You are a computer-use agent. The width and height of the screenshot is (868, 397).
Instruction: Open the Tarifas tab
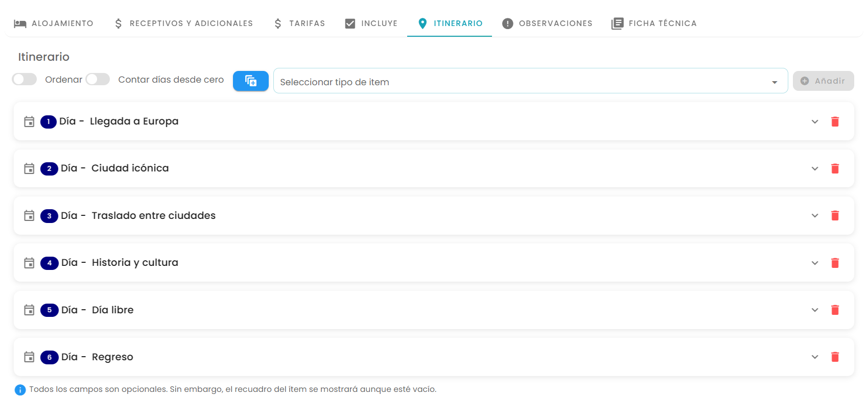click(299, 23)
